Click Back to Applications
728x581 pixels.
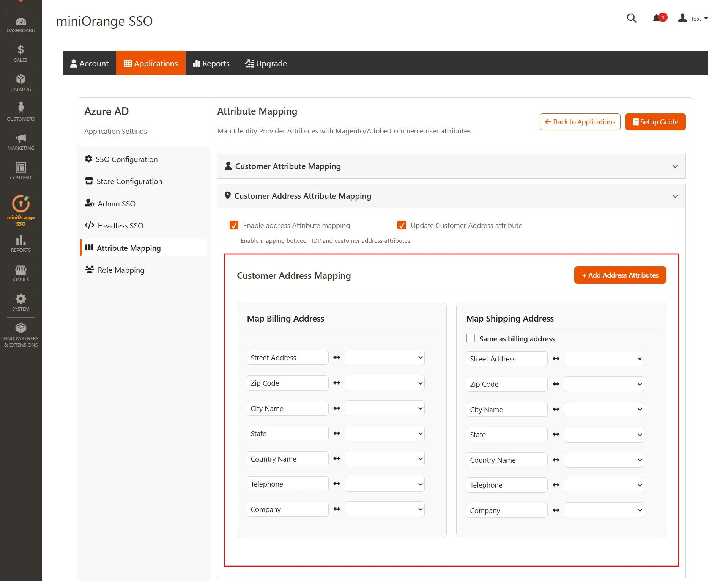coord(580,122)
